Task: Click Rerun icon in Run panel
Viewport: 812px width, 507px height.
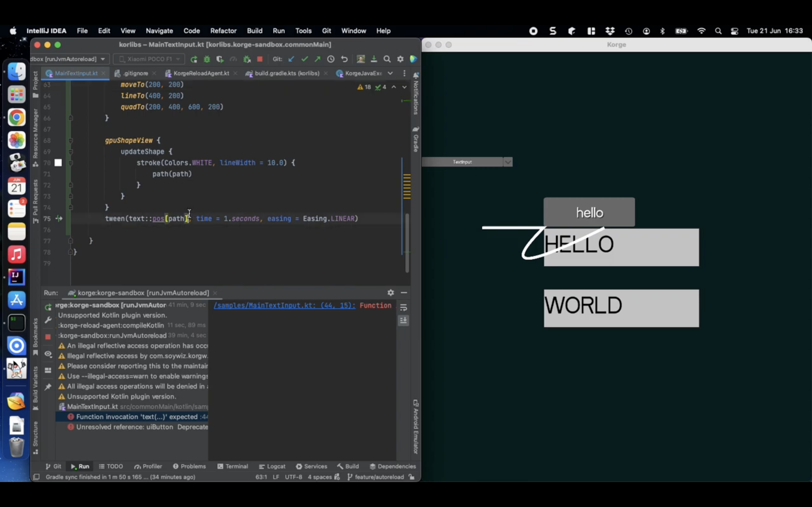Action: 48,307
